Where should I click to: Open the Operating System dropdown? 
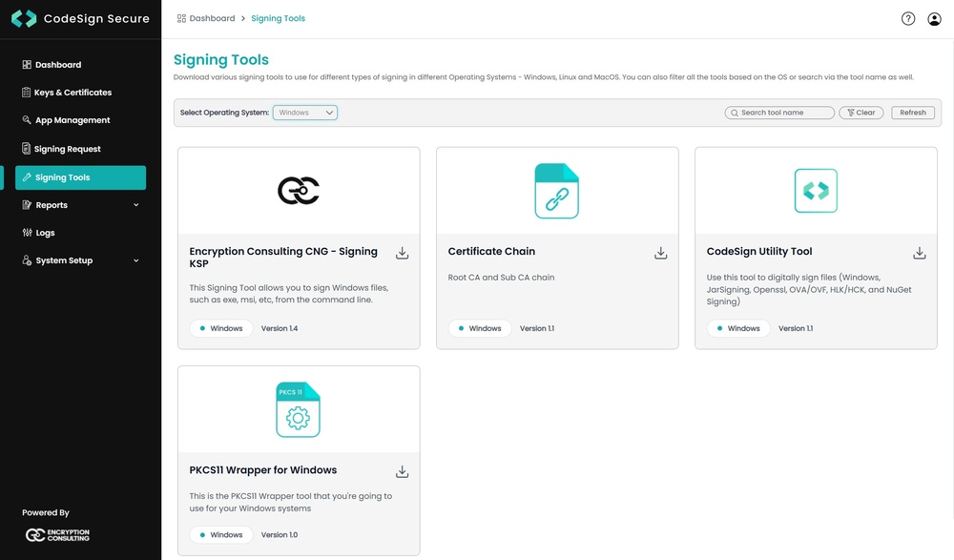click(x=305, y=113)
